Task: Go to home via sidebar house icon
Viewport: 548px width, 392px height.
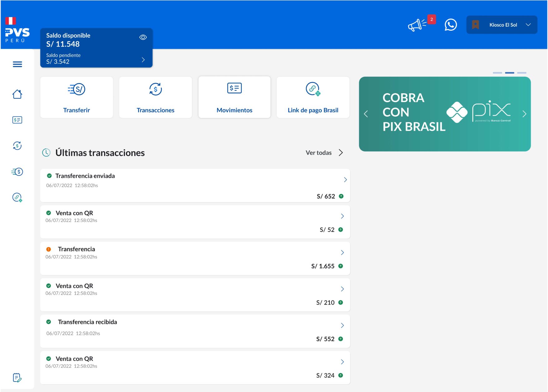Action: [17, 94]
